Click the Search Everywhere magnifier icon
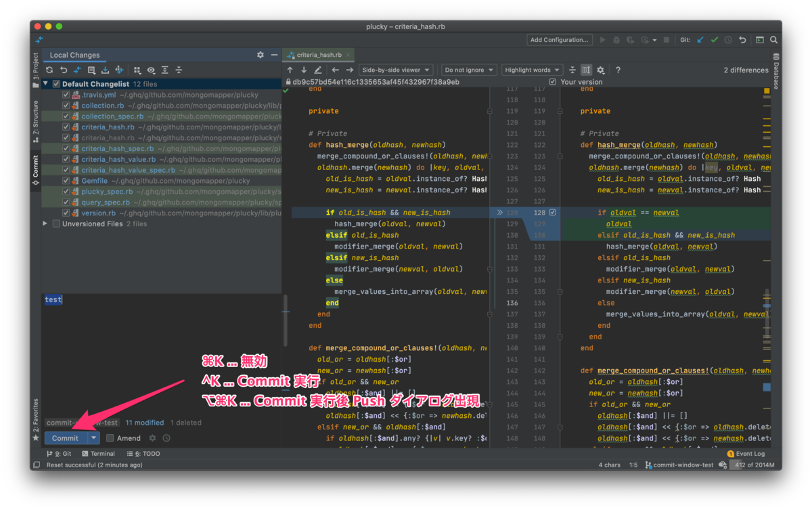The width and height of the screenshot is (812, 510). (x=774, y=40)
